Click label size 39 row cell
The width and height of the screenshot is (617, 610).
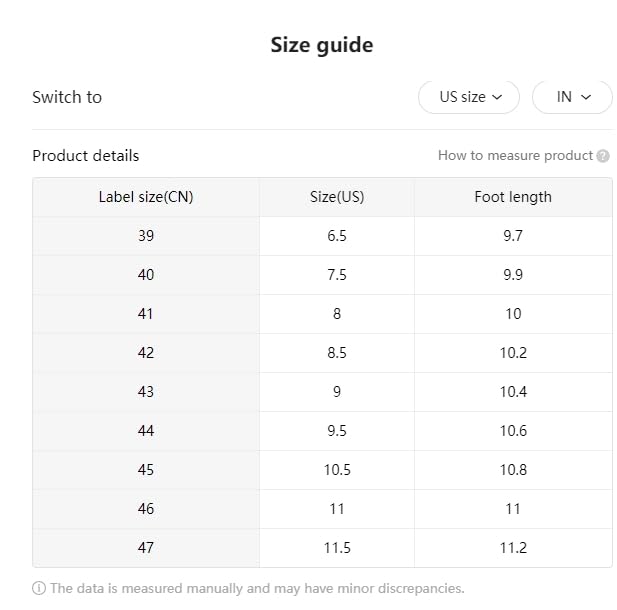(x=146, y=236)
